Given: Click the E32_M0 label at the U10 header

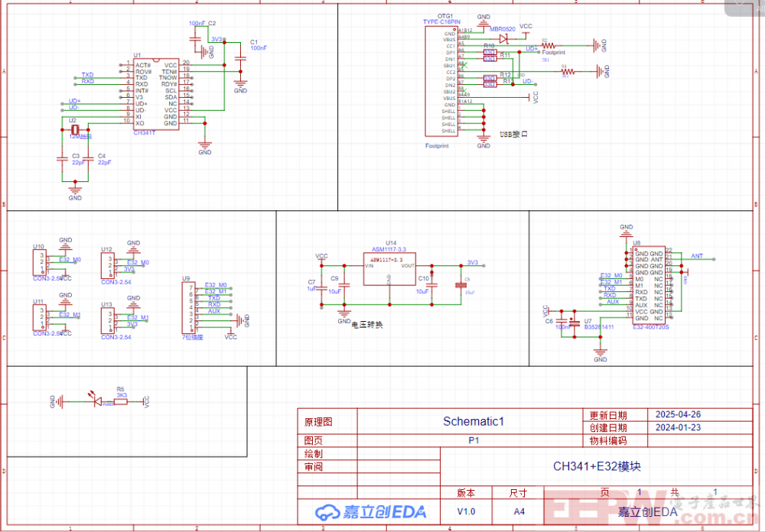Looking at the screenshot, I should point(70,259).
